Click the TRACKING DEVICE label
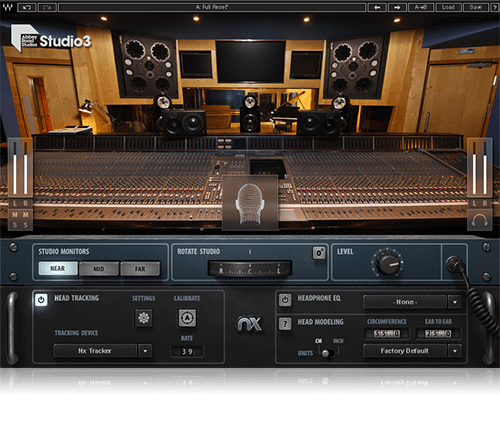The height and width of the screenshot is (422, 500). (76, 333)
